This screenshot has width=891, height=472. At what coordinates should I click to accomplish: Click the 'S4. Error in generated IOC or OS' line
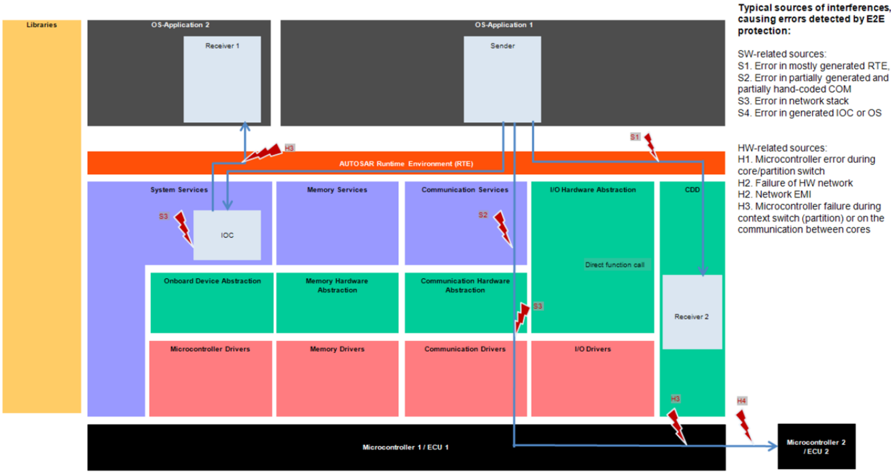[x=810, y=113]
